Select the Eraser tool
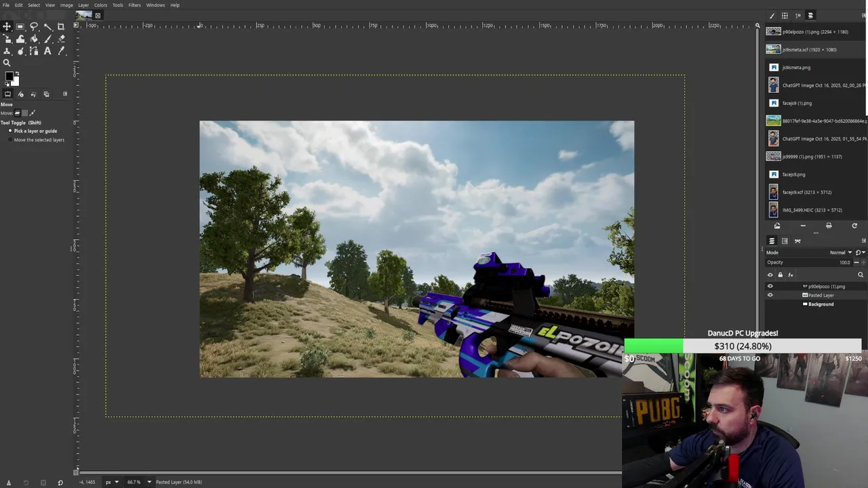Viewport: 868px width, 488px height. click(x=61, y=39)
